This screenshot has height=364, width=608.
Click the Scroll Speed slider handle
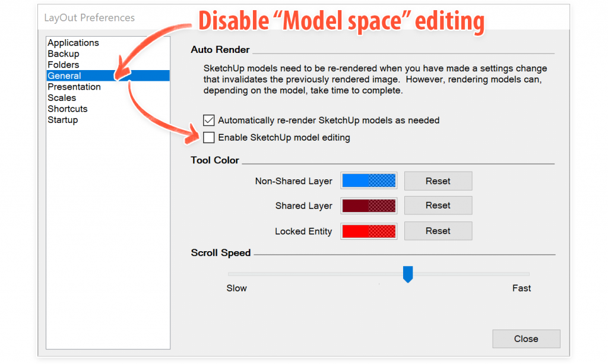point(407,274)
